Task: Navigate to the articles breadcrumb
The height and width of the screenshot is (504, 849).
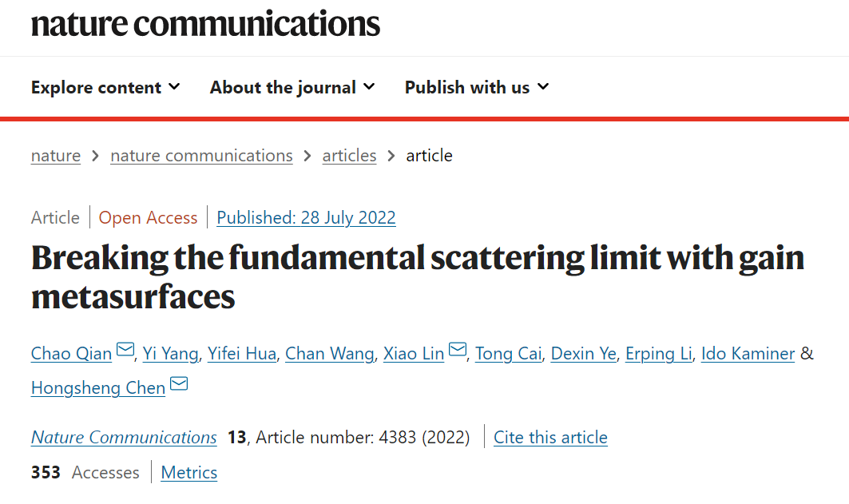Action: 349,156
